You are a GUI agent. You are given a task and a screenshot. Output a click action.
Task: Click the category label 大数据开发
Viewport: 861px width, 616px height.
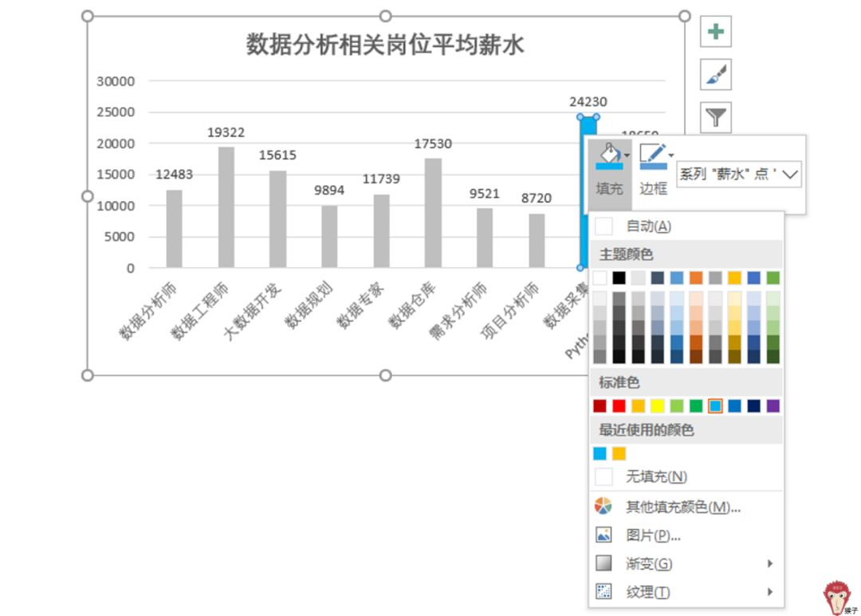tap(252, 311)
